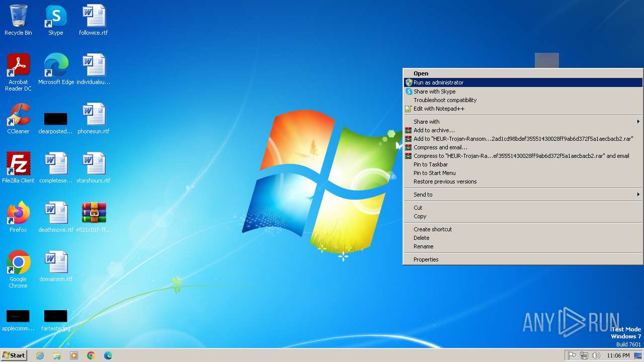Expand the Send to submenu
This screenshot has width=644, height=362.
pos(523,195)
